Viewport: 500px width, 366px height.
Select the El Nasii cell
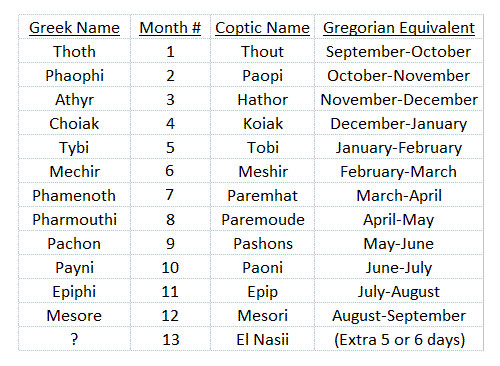tap(263, 339)
